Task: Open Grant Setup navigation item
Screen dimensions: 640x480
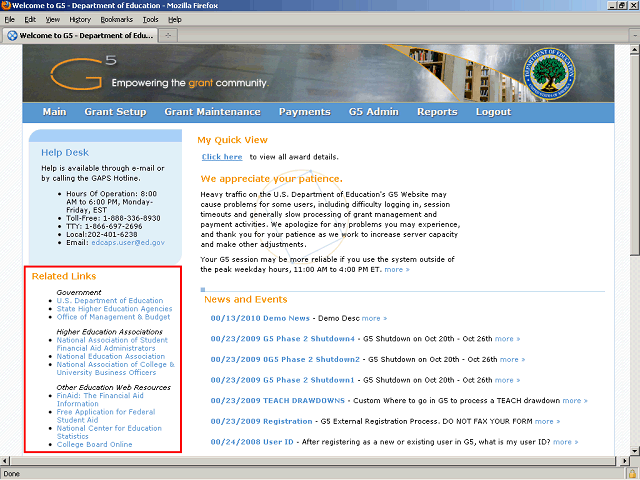Action: click(115, 112)
